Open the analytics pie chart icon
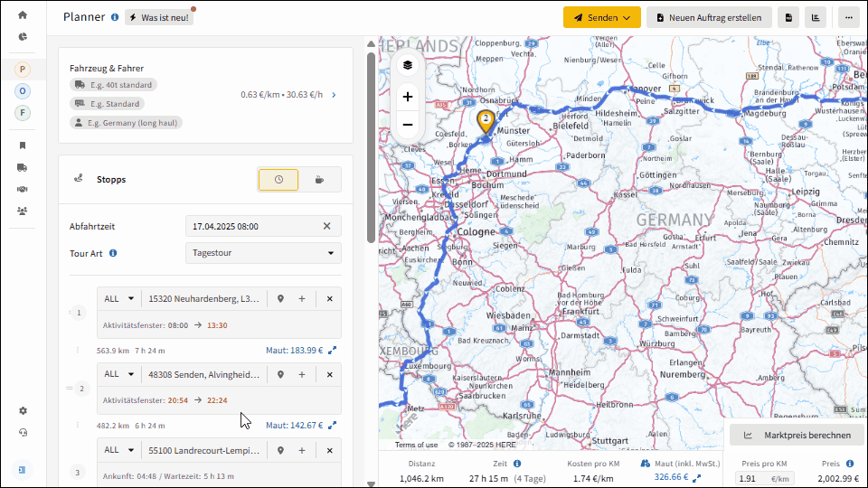The height and width of the screenshot is (488, 868). [x=22, y=36]
